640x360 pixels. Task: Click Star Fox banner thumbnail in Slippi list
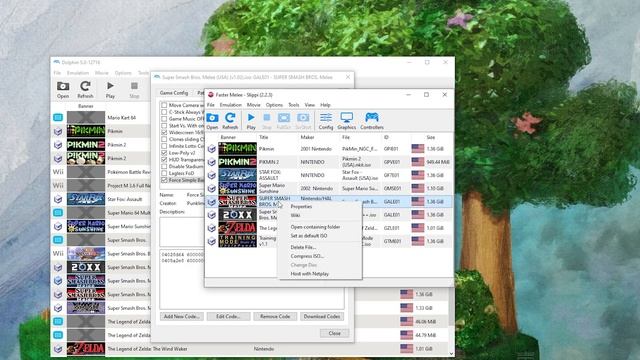tap(238, 175)
